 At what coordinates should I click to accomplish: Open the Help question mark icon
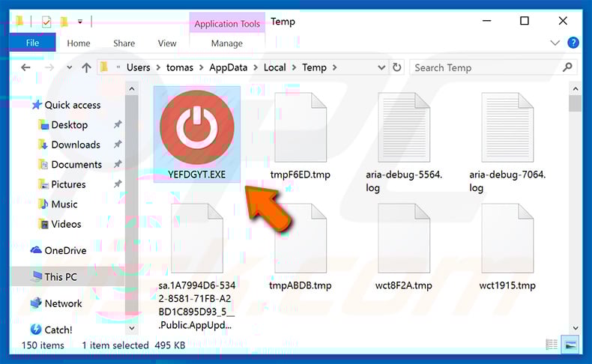pyautogui.click(x=573, y=43)
